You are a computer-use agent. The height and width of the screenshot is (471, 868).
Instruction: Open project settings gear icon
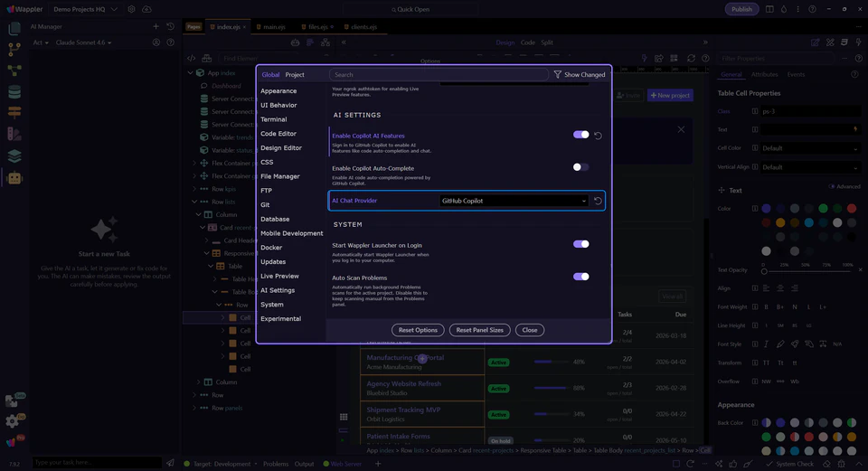point(131,9)
